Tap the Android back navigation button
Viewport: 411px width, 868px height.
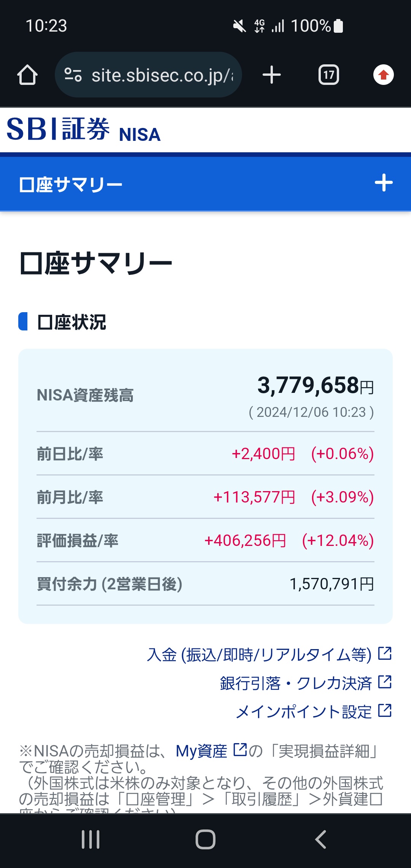click(x=321, y=839)
